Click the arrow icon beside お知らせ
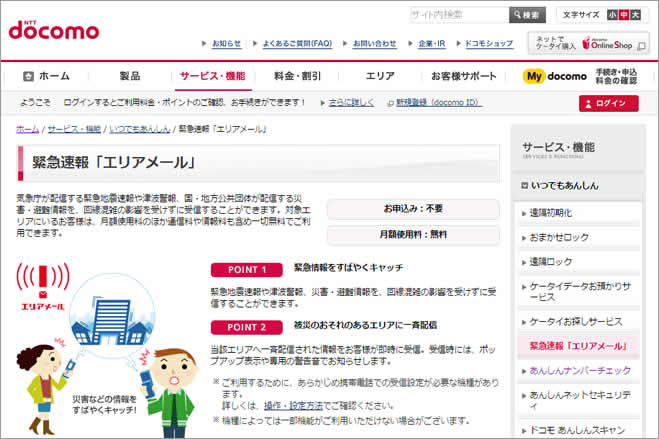This screenshot has width=659, height=439. click(204, 43)
